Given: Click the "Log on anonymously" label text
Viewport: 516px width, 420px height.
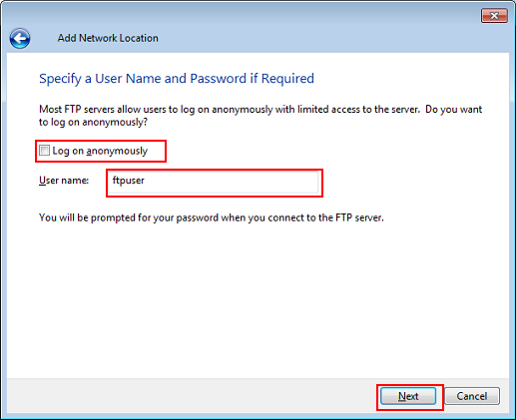Looking at the screenshot, I should click(100, 151).
